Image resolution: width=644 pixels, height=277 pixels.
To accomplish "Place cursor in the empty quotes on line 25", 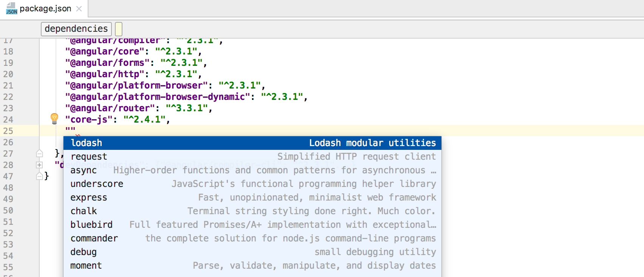I will point(70,131).
